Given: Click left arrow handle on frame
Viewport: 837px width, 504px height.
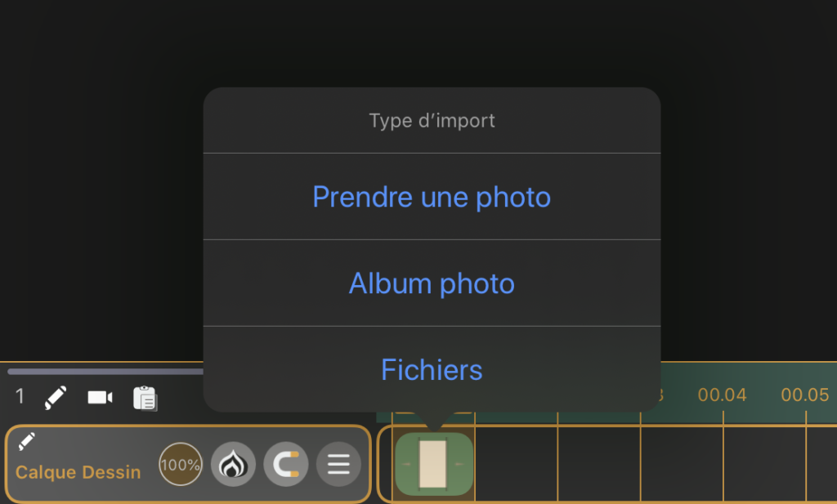Looking at the screenshot, I should [x=406, y=464].
